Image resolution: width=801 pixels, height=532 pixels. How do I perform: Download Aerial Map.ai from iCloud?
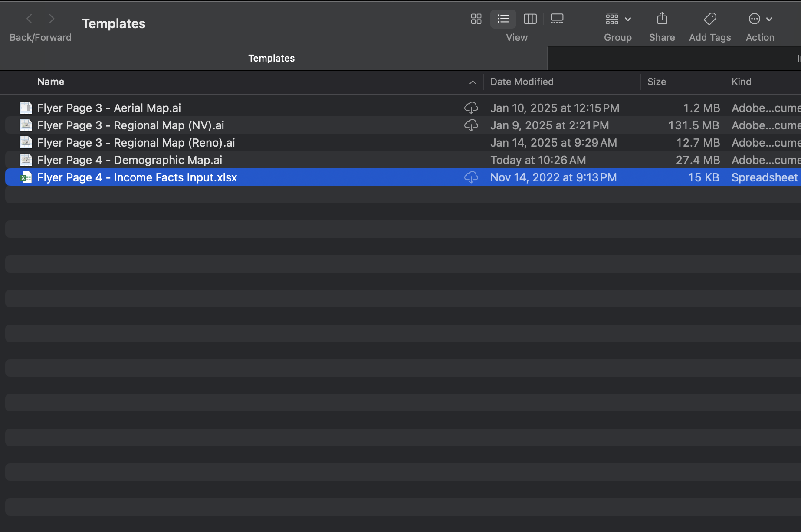[471, 108]
